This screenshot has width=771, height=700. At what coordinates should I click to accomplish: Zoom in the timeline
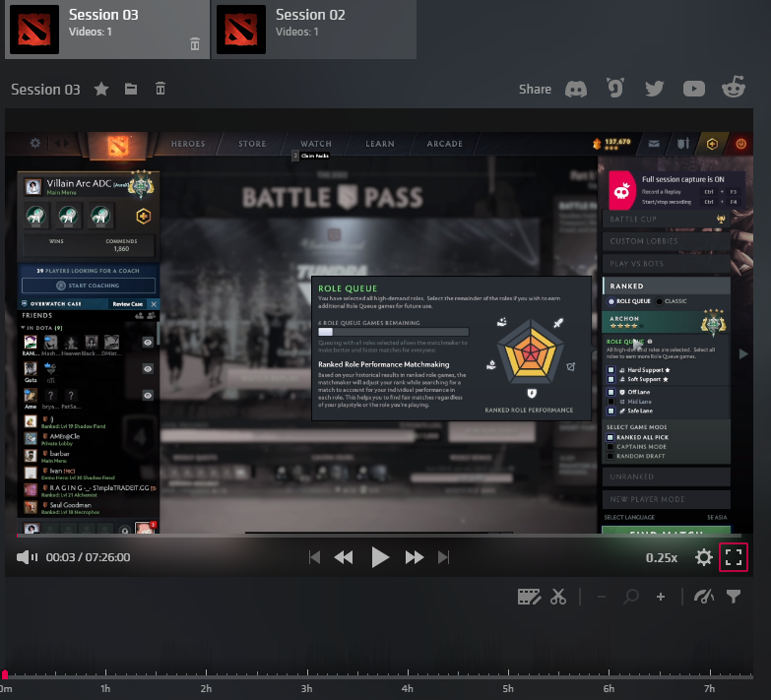click(x=661, y=597)
